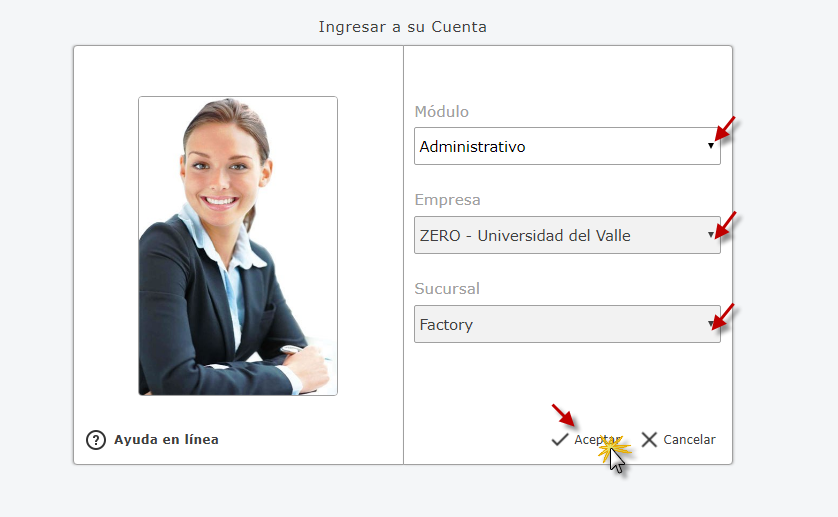The width and height of the screenshot is (838, 517).
Task: Click the Sucursal field label
Action: (x=447, y=289)
